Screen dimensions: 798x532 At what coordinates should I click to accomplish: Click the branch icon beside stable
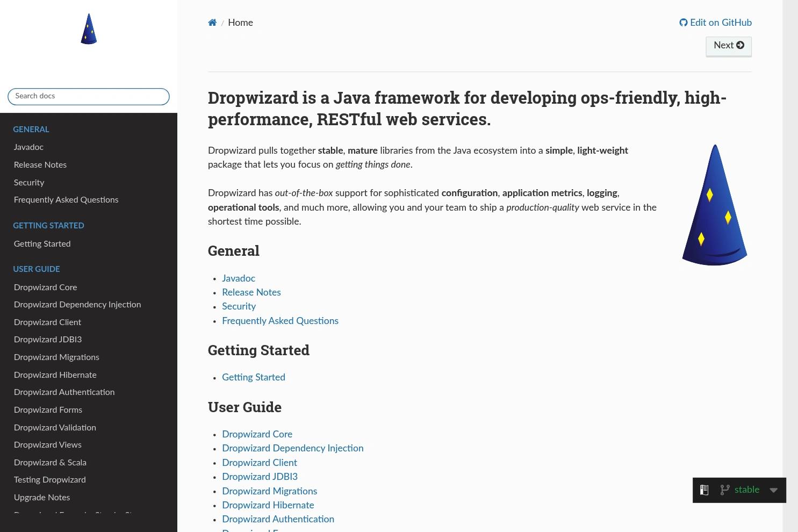tap(725, 490)
